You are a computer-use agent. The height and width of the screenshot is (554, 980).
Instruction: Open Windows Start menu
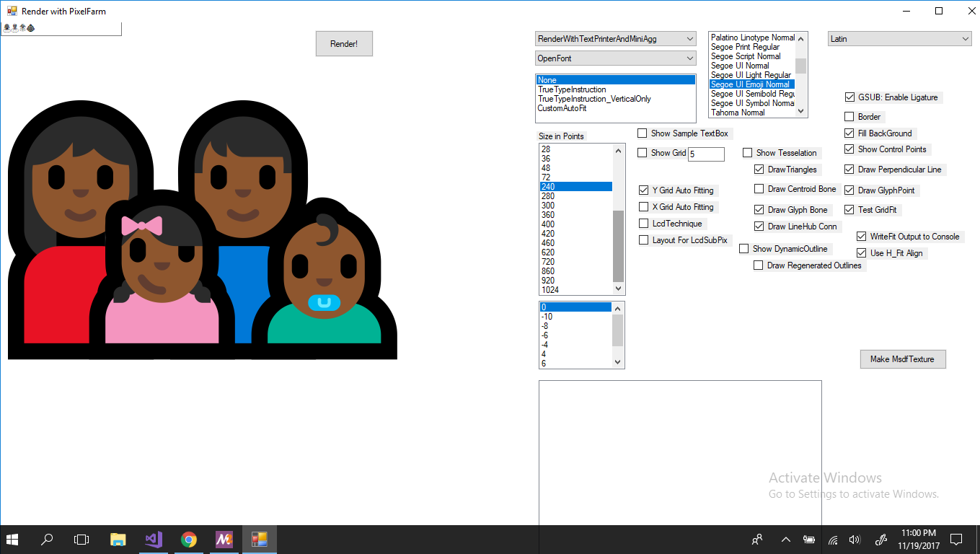[x=13, y=540]
